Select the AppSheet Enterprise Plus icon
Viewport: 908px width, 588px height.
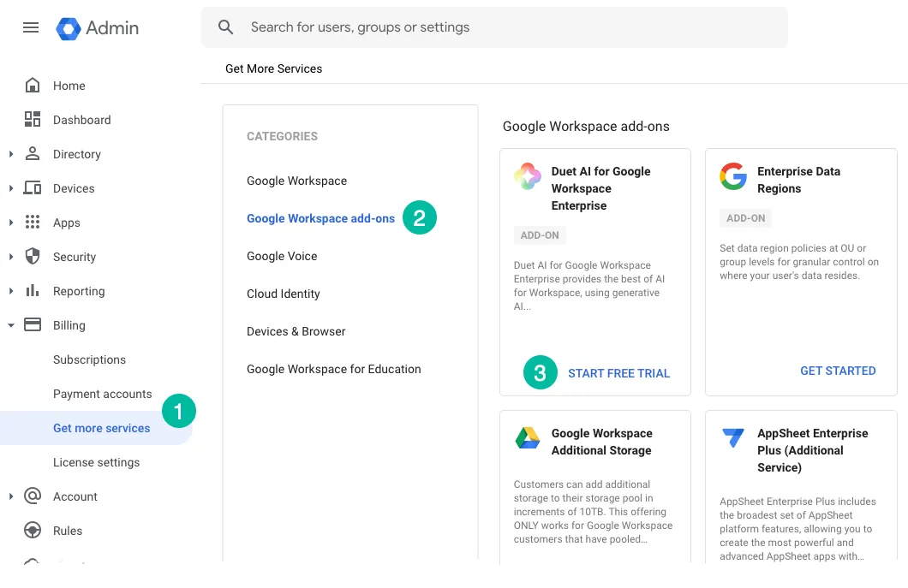click(733, 439)
